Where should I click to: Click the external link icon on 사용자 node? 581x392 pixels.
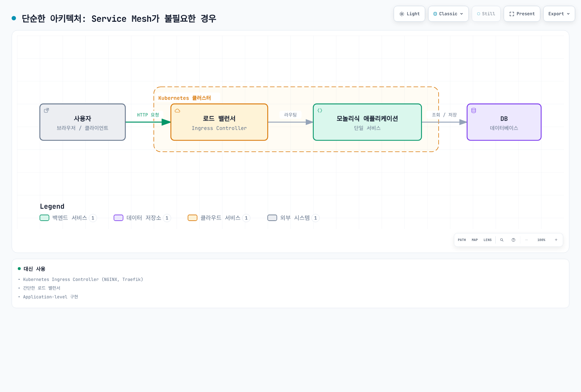coord(46,110)
